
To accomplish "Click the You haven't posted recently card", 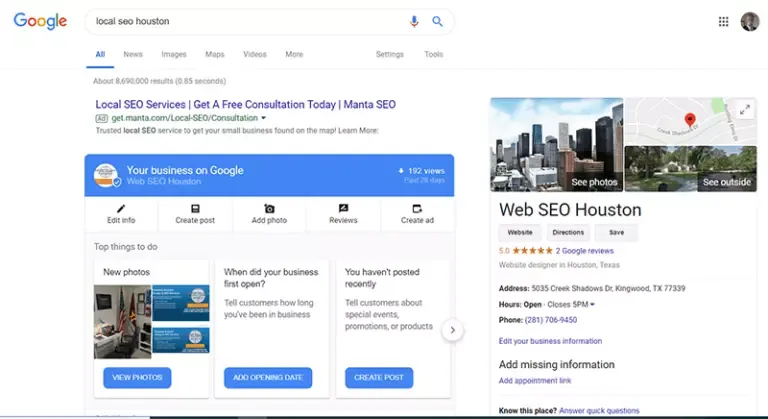I will (393, 329).
